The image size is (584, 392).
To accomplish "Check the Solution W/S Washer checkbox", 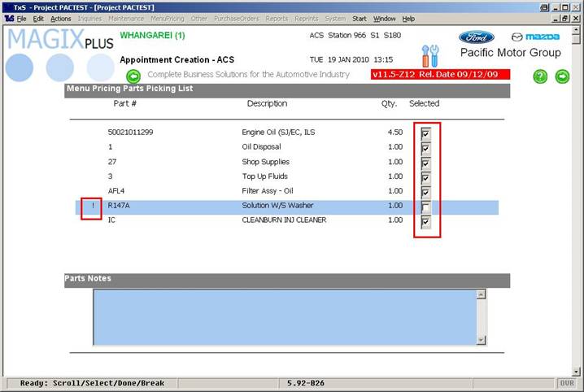I will tap(425, 207).
